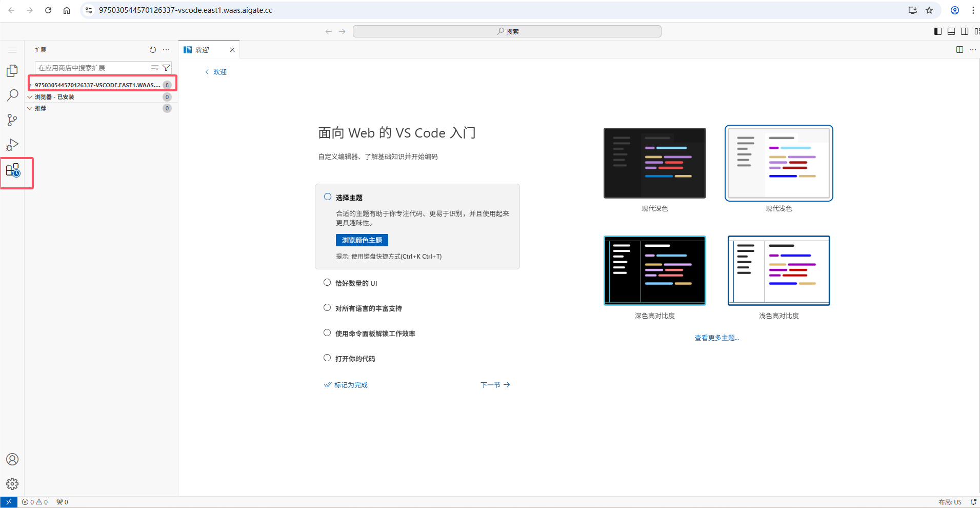
Task: Open the hamburger application menu
Action: (x=12, y=49)
